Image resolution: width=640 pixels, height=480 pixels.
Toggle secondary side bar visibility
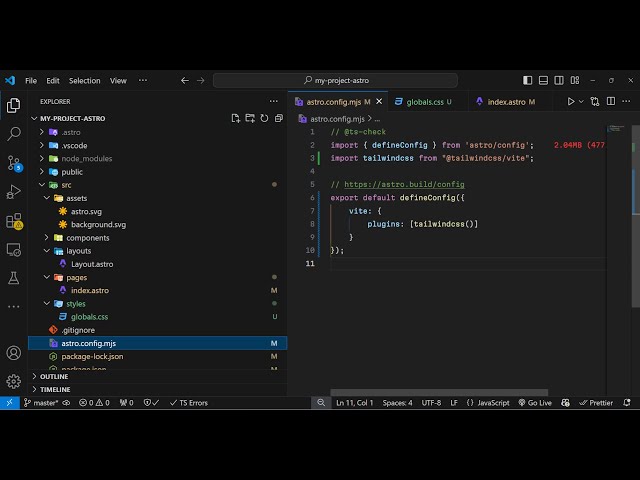pyautogui.click(x=559, y=80)
